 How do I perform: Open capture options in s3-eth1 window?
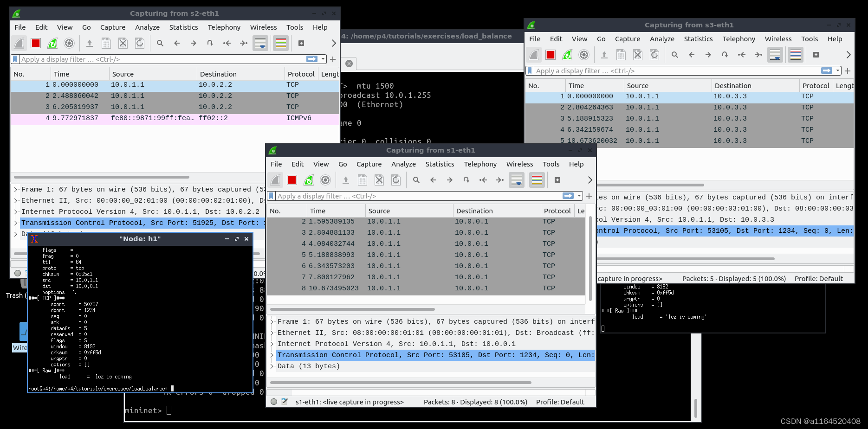click(x=584, y=55)
